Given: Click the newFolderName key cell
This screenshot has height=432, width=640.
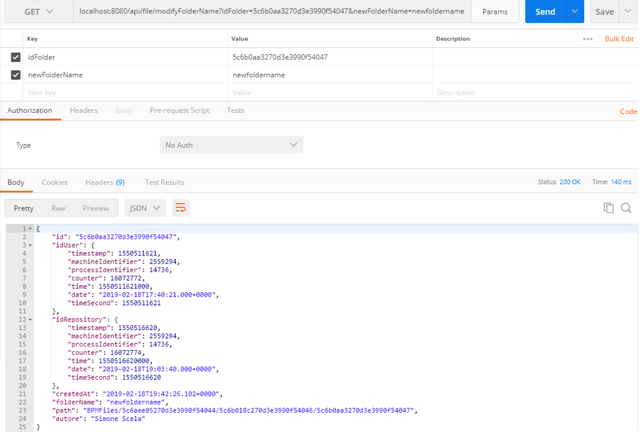Looking at the screenshot, I should point(125,75).
